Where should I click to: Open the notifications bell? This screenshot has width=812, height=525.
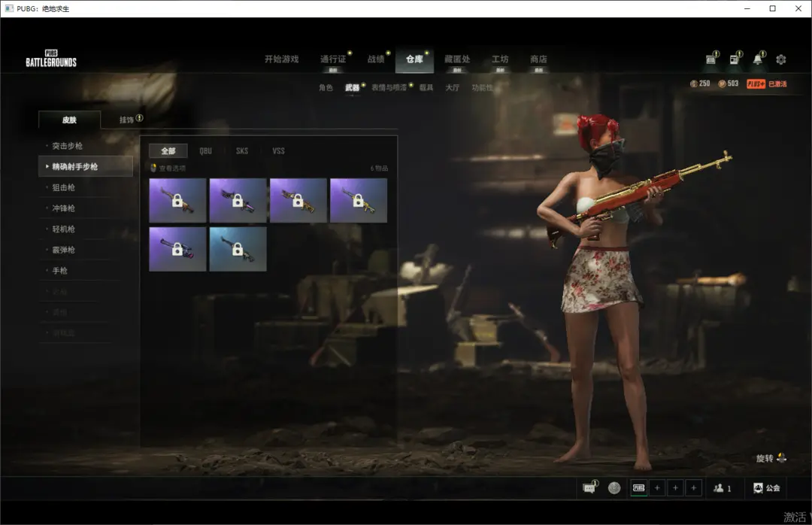[758, 59]
